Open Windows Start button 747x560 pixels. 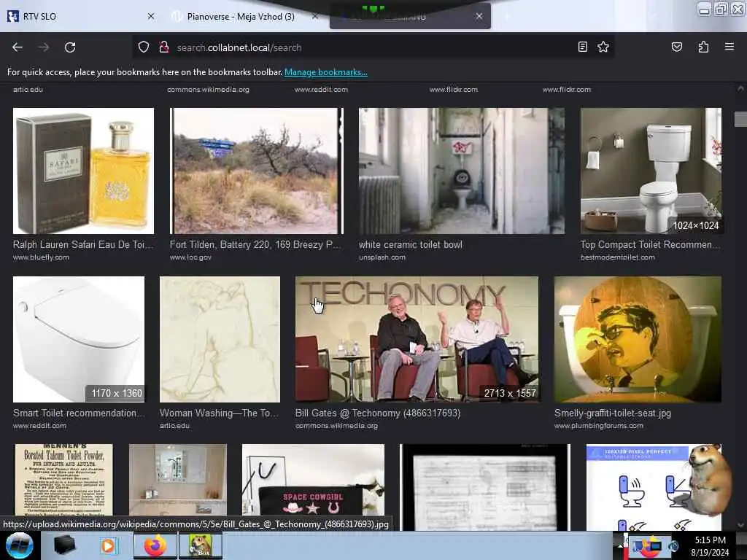[20, 545]
